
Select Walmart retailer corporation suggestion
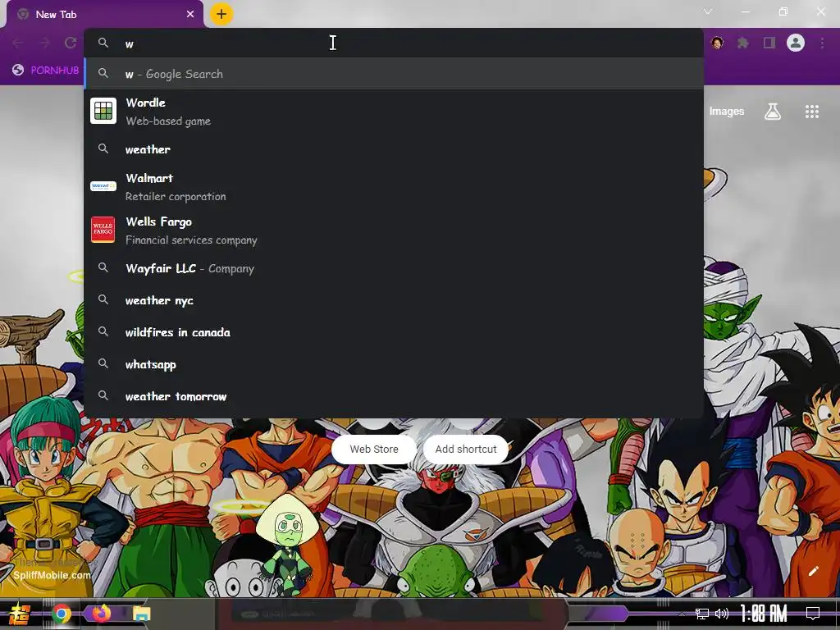pos(393,187)
